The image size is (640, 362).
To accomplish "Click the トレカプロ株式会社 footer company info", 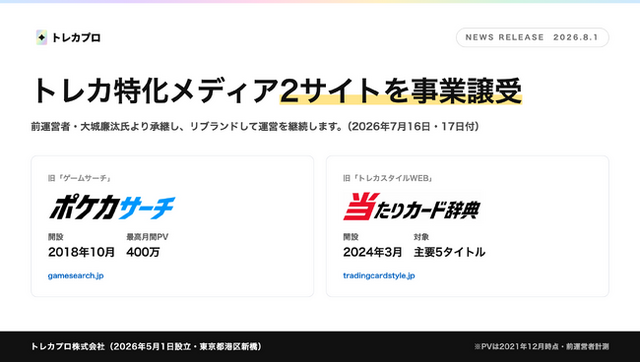I will click(146, 346).
